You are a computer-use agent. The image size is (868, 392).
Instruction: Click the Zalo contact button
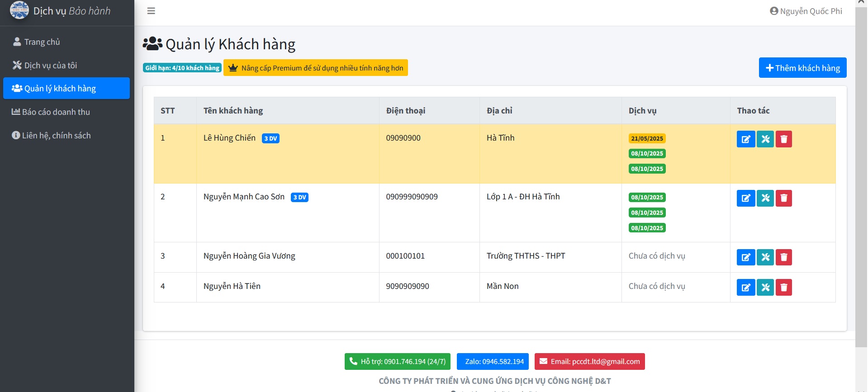point(493,362)
